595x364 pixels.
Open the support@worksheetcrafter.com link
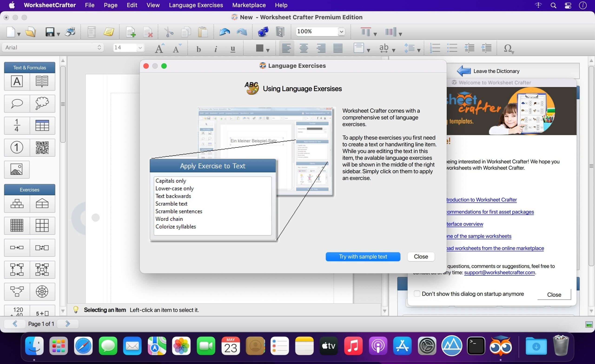click(x=499, y=272)
